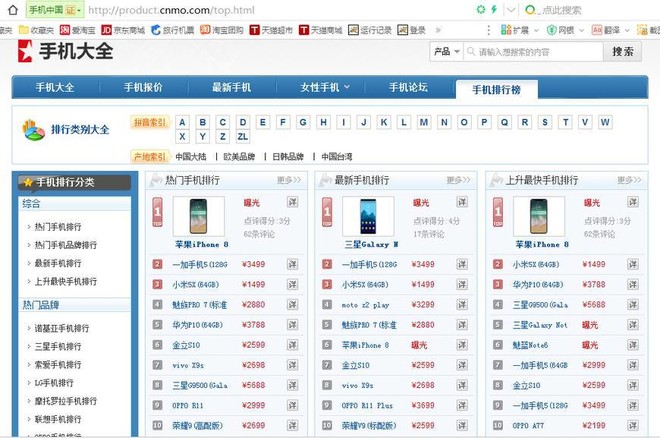Select the 手机报价 navigation tab

143,88
